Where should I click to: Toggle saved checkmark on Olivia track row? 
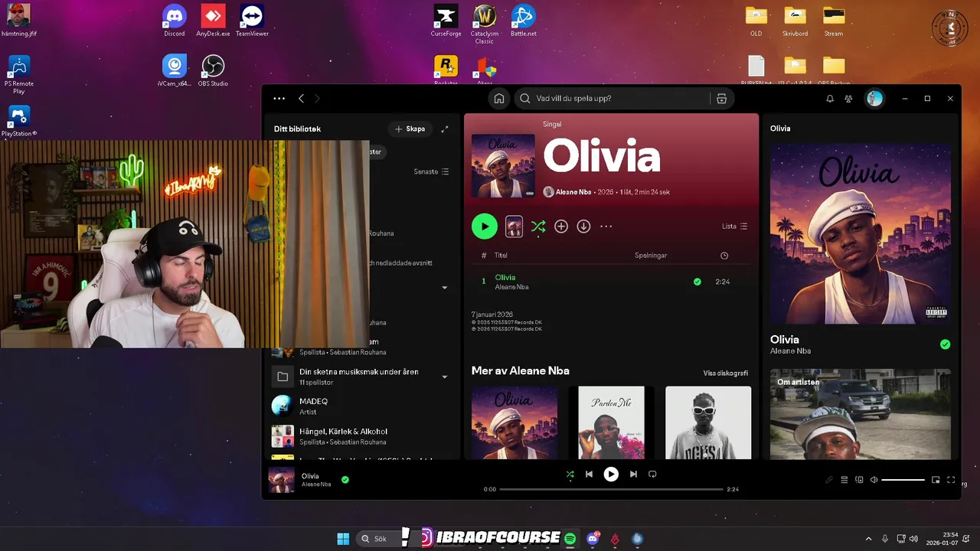point(697,282)
